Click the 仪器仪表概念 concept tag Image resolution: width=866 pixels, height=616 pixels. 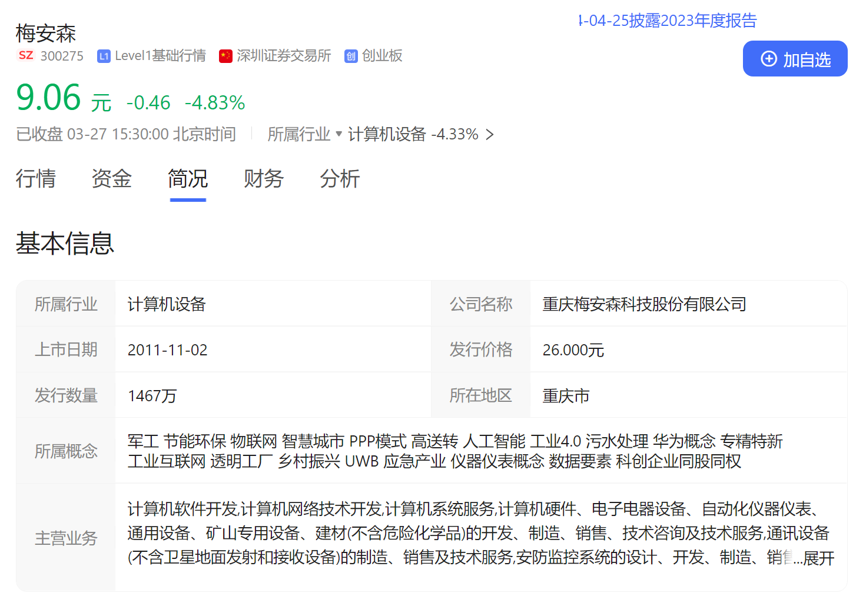(x=497, y=461)
